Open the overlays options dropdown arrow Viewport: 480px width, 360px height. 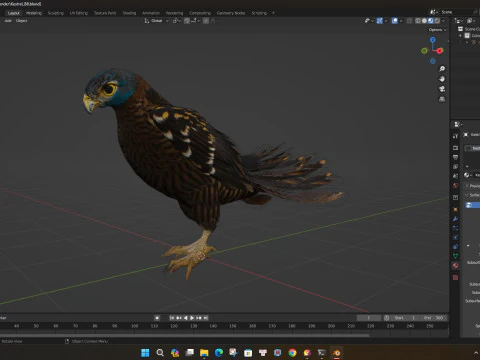[x=401, y=21]
